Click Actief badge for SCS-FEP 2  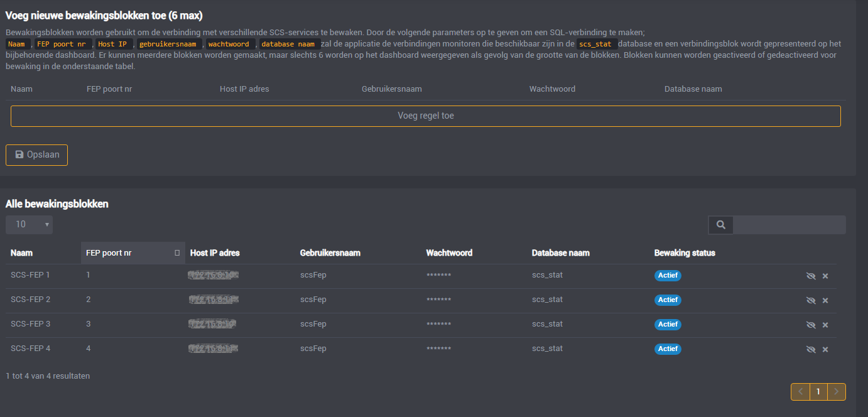668,300
